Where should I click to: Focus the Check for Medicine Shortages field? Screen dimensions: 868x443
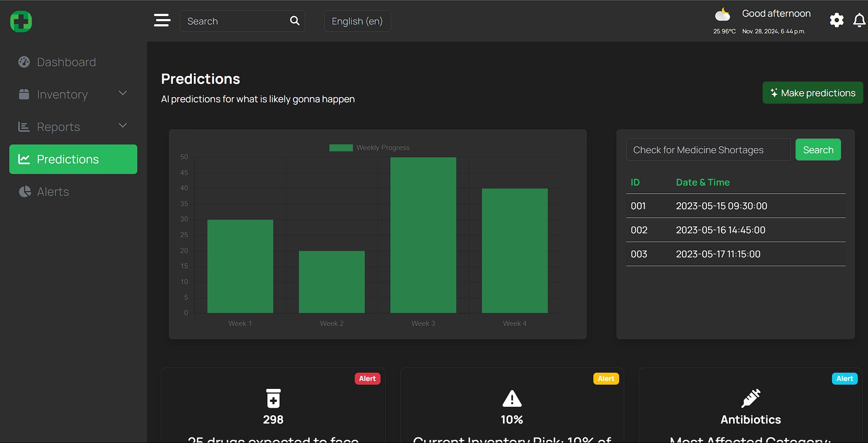click(x=708, y=150)
